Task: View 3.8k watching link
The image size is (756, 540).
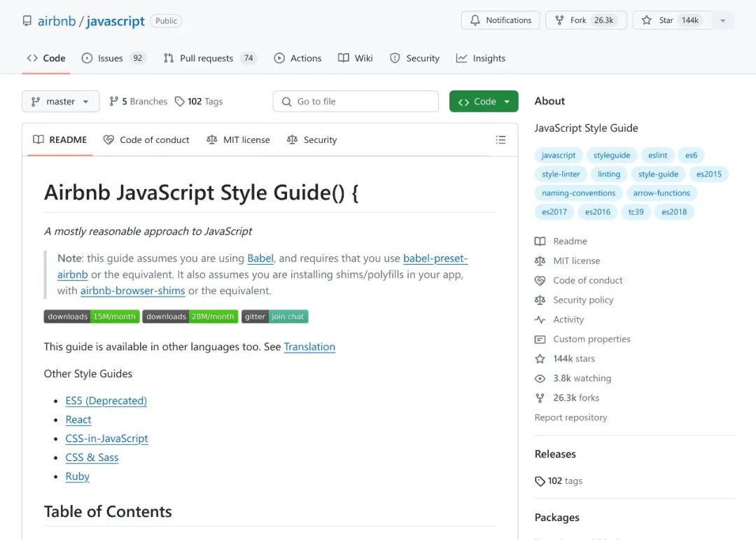Action: [573, 378]
